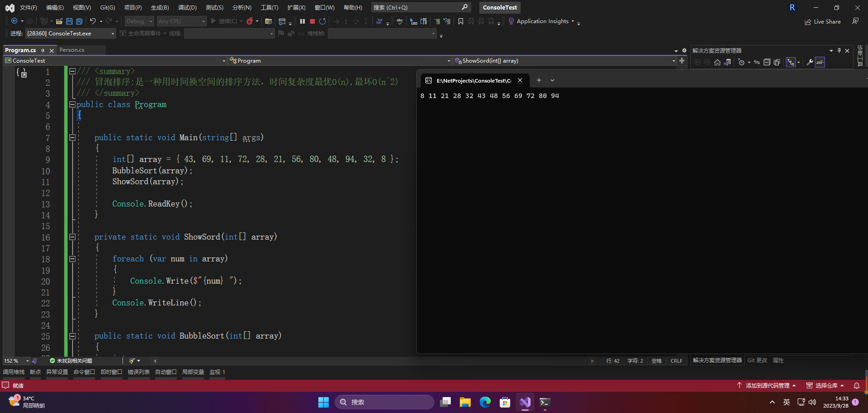Pin the Solution Explorer panel
868x413 pixels.
839,50
